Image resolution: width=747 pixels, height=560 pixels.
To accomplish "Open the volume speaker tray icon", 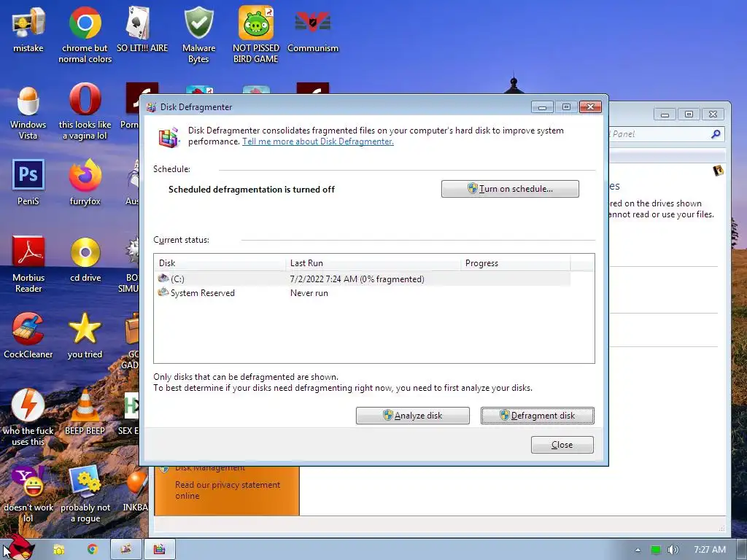I will pos(673,550).
